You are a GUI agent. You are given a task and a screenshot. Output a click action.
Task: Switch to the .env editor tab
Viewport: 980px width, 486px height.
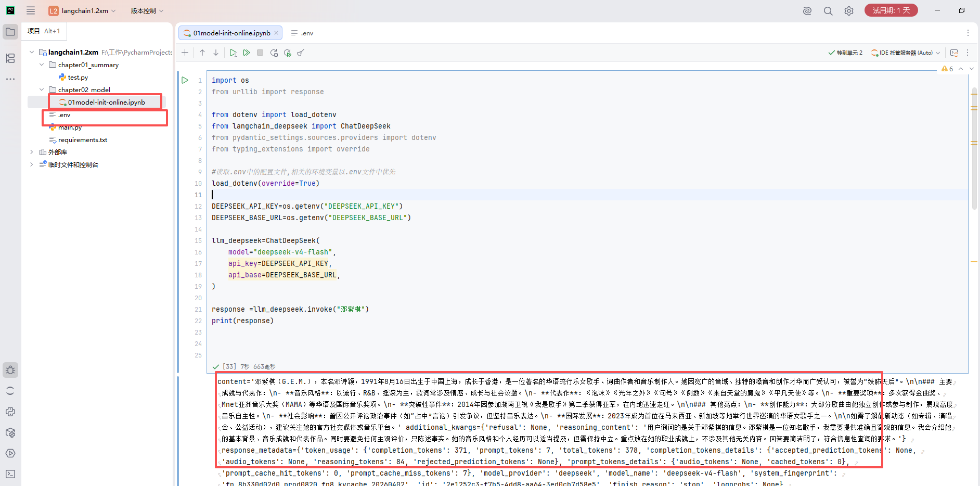coord(302,33)
